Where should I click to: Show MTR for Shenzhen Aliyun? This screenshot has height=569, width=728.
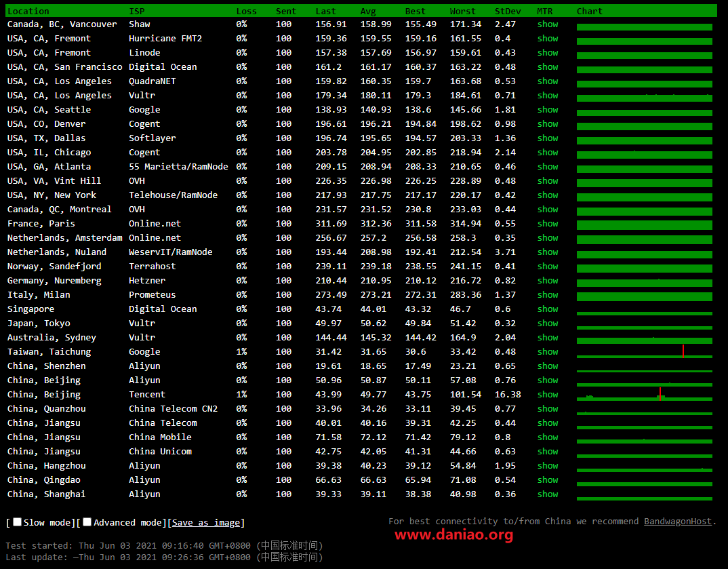click(x=548, y=366)
